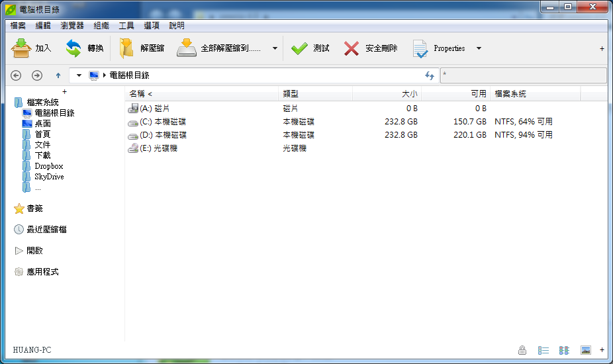Sort by the 類型 column header
Viewport: 613px width, 364px height.
[x=316, y=94]
